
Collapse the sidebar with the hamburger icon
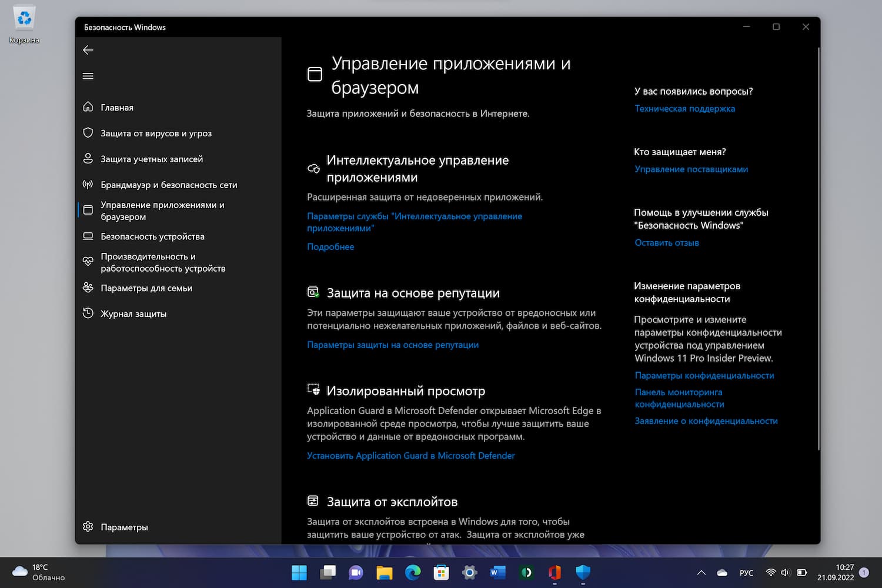click(88, 76)
